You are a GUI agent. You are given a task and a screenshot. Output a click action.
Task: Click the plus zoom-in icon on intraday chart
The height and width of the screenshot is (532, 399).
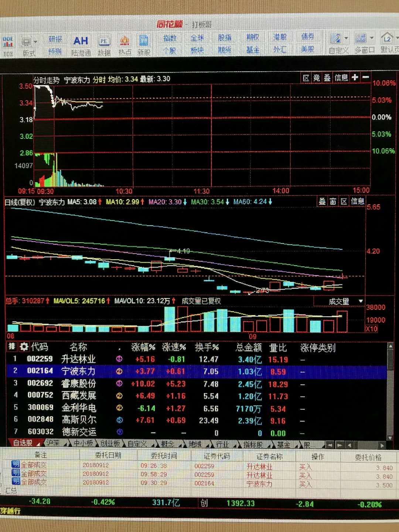point(355,77)
